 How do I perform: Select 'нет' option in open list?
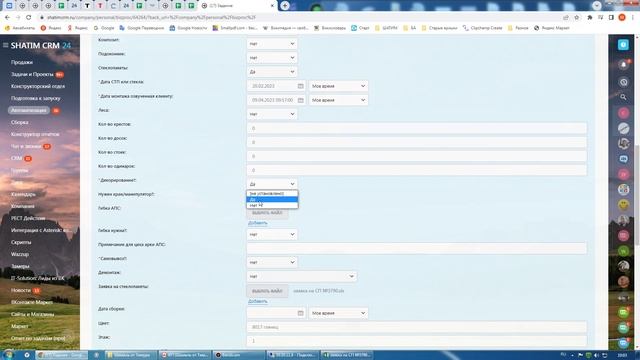coord(272,205)
